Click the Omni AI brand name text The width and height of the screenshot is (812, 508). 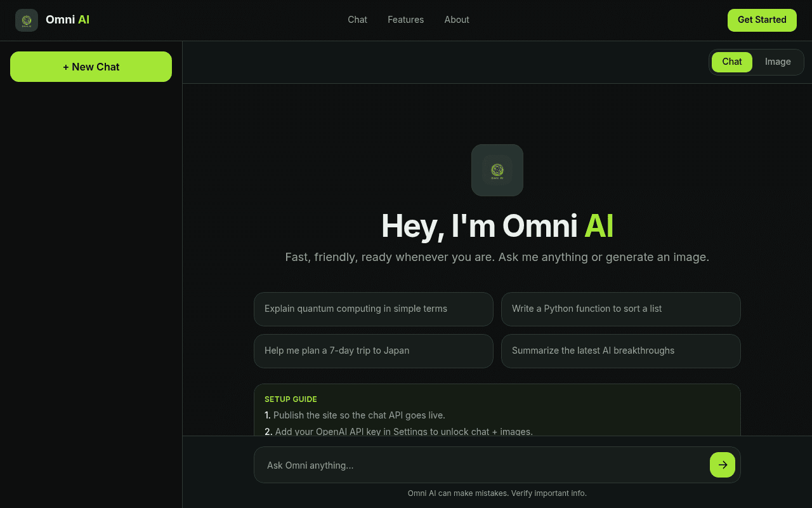point(67,20)
